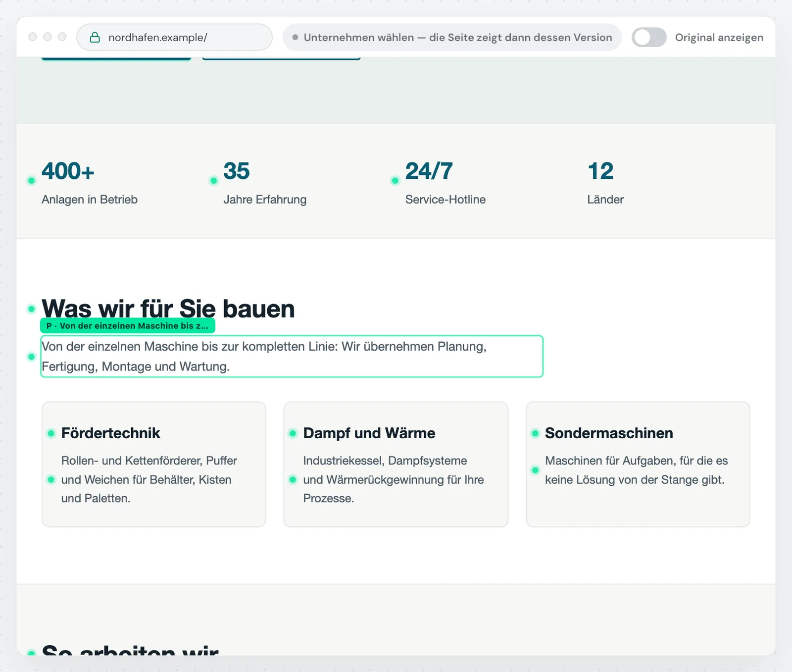Click the Maschinen für Aufgaben description text
This screenshot has width=792, height=672.
click(x=637, y=470)
